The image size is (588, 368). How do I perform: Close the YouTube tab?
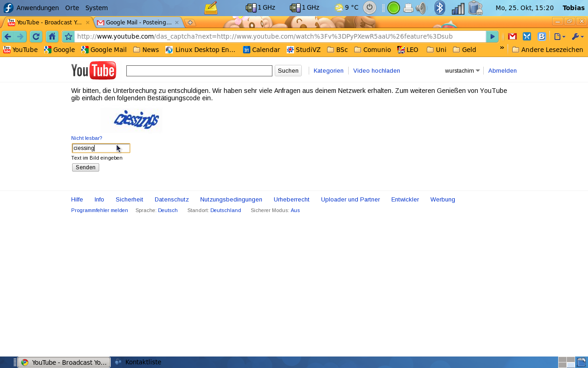pos(87,23)
